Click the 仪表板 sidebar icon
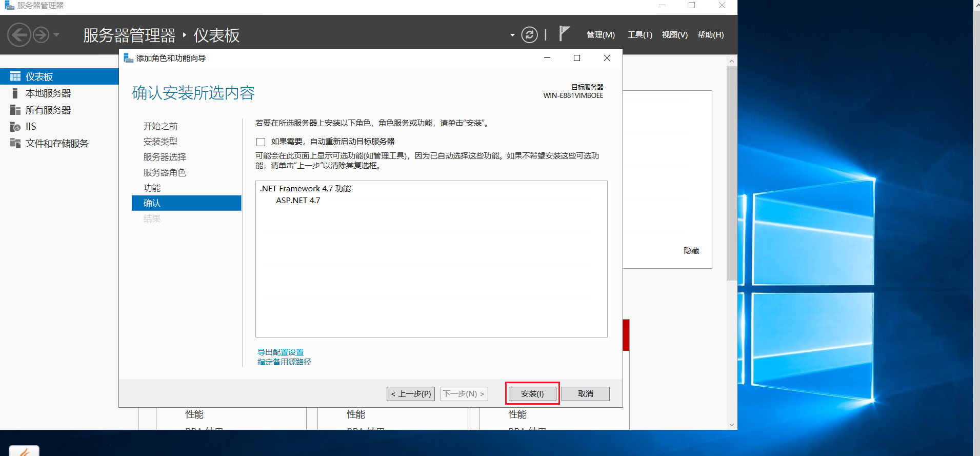The height and width of the screenshot is (456, 980). 15,76
